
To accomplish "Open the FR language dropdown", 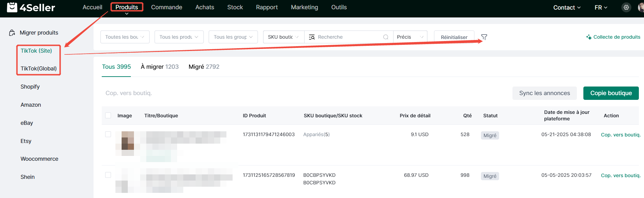I will click(x=601, y=8).
